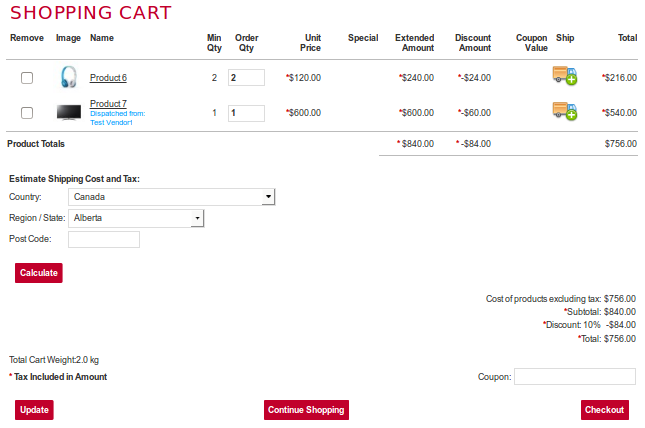
Task: Click the Product 6 extended amount $240.00
Action: [416, 78]
